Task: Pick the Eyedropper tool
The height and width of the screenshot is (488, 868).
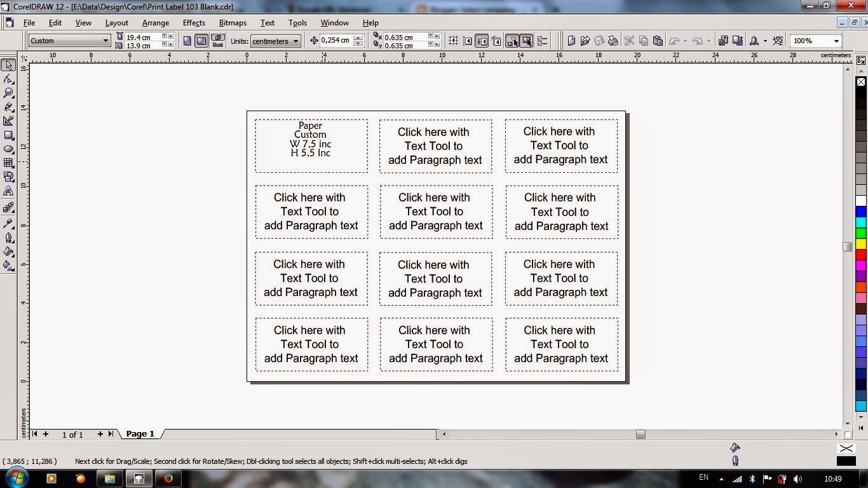Action: click(9, 225)
